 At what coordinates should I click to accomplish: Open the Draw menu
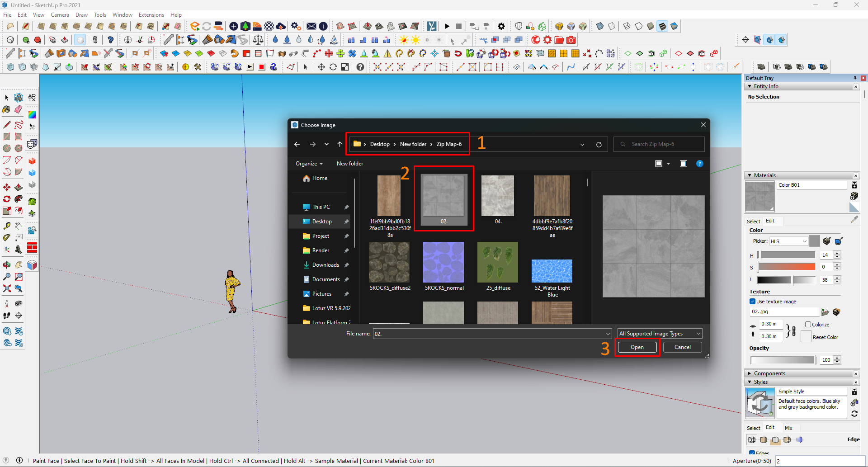click(81, 15)
